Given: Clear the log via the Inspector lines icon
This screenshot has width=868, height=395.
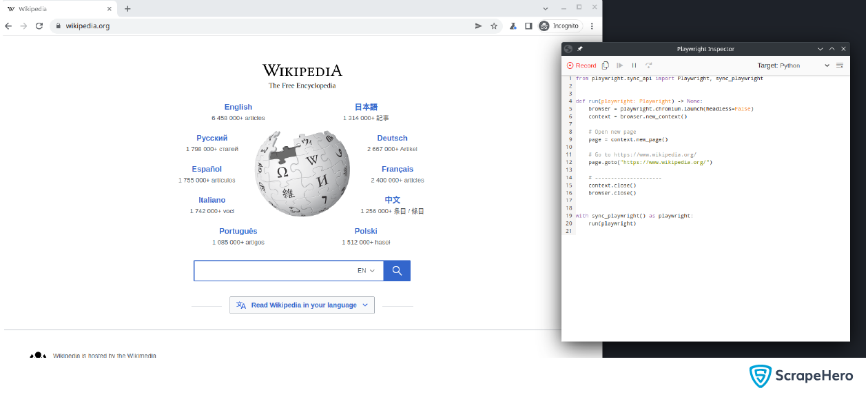Looking at the screenshot, I should point(840,65).
